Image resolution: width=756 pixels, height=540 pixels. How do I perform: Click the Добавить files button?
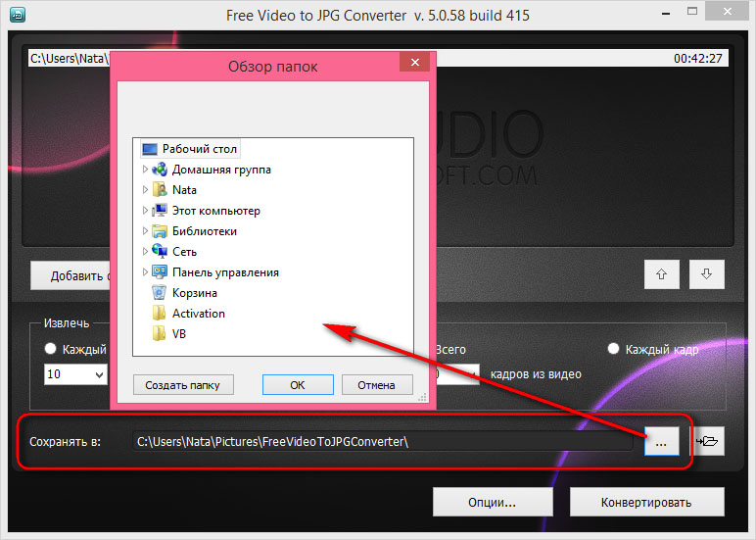pos(71,275)
